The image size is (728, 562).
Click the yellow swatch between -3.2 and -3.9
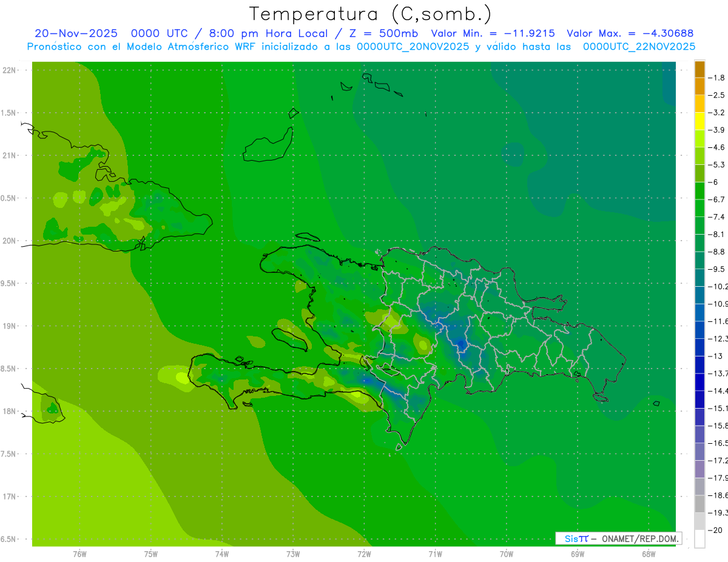699,121
